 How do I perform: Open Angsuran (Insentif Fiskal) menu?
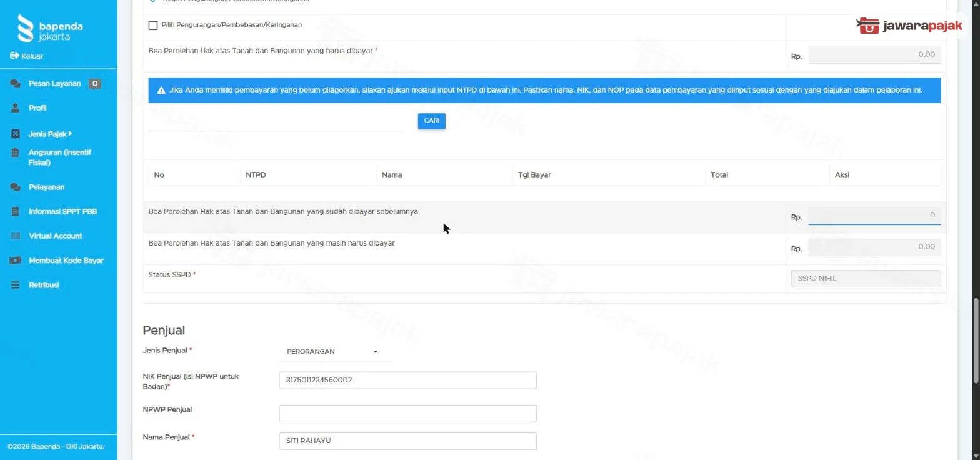pos(60,157)
